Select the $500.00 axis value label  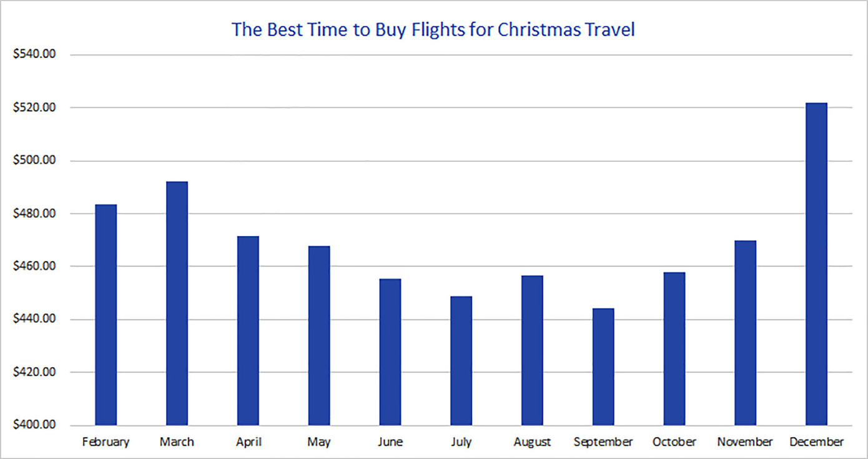[x=34, y=160]
